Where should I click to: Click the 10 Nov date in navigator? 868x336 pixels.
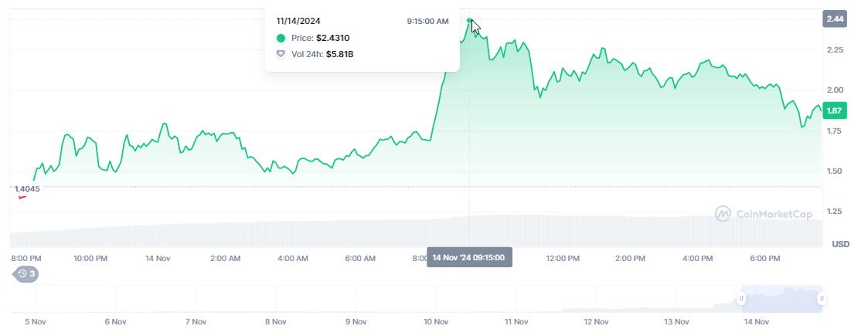[x=436, y=321]
